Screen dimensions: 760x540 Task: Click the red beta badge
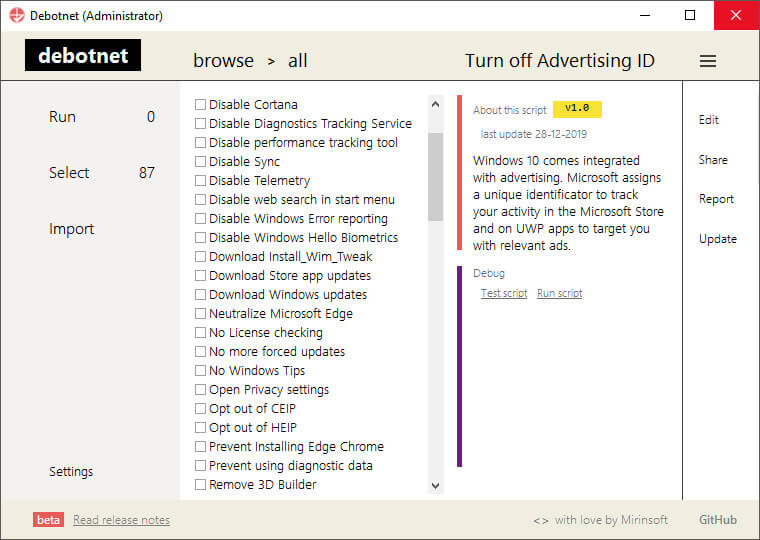pyautogui.click(x=48, y=520)
